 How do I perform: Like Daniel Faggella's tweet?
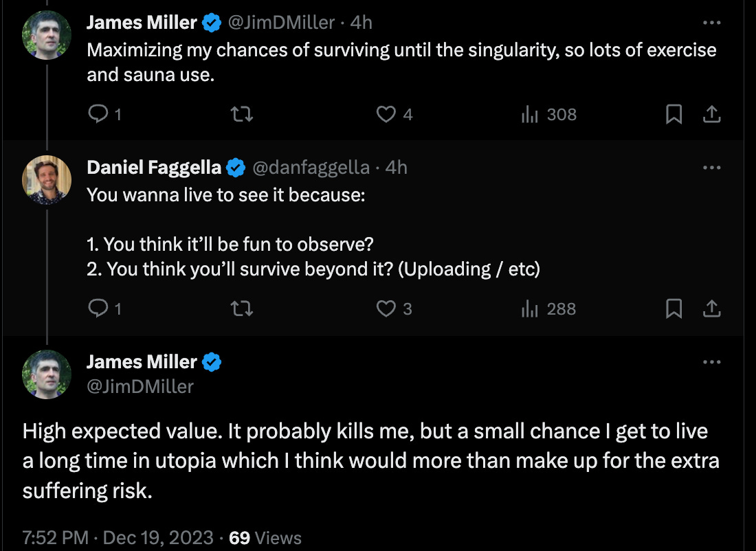[386, 309]
